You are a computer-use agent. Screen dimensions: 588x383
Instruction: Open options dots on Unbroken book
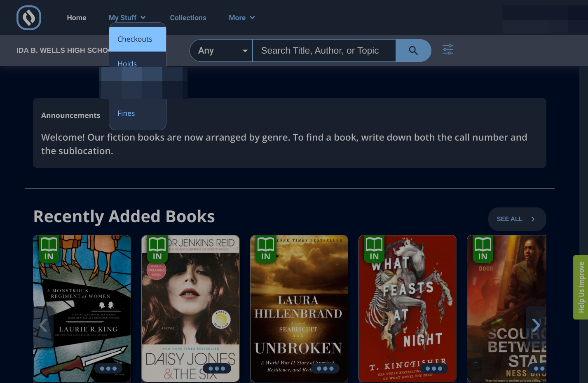point(325,369)
